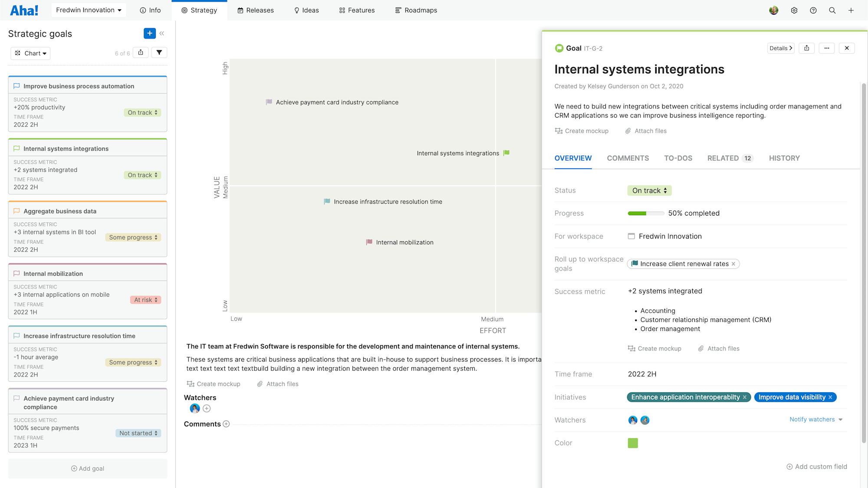
Task: Switch to the Comments tab
Action: [x=628, y=158]
